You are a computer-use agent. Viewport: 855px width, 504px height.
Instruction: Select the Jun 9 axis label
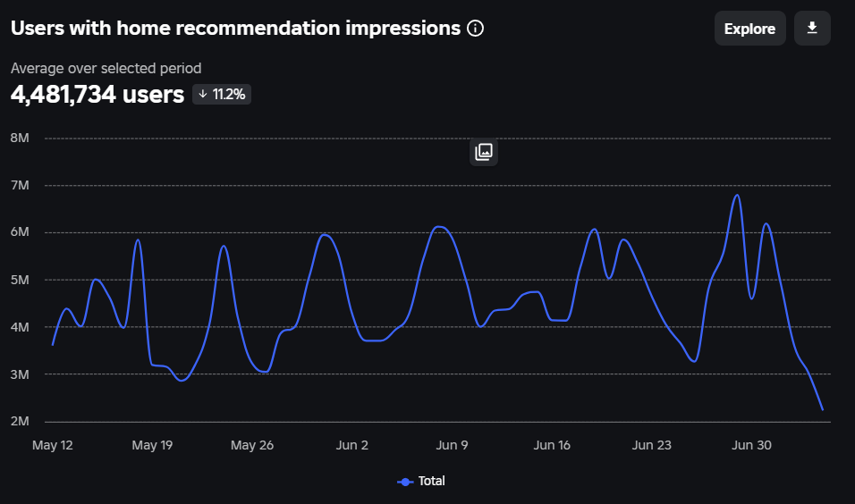tap(452, 445)
